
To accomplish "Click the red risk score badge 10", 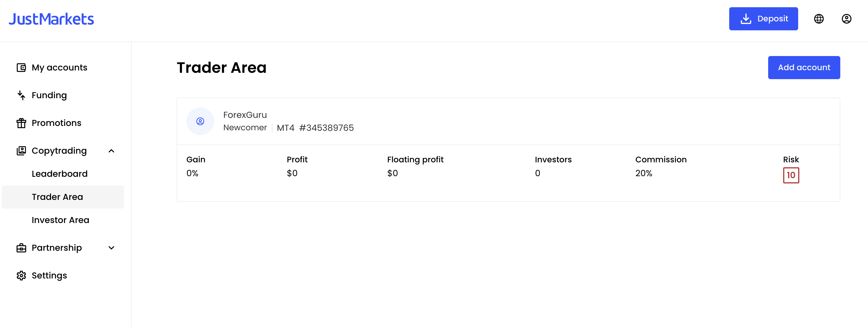I will (x=791, y=175).
